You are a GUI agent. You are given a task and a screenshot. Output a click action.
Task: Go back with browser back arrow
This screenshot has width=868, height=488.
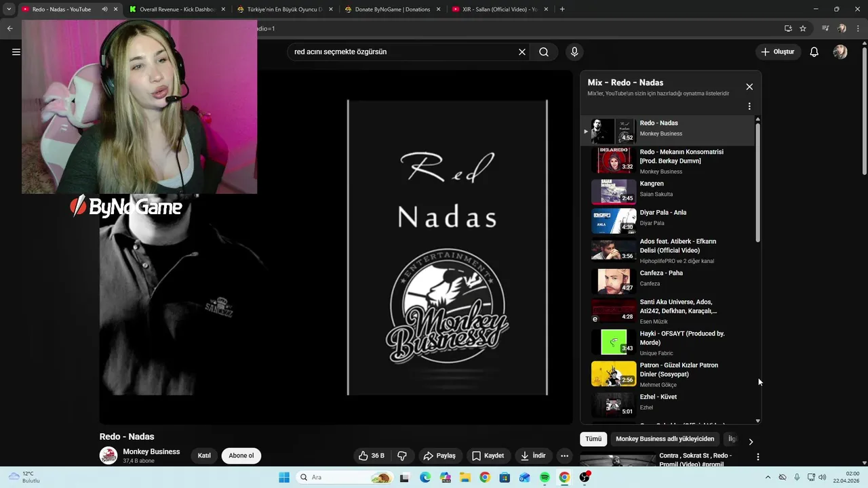click(x=9, y=28)
